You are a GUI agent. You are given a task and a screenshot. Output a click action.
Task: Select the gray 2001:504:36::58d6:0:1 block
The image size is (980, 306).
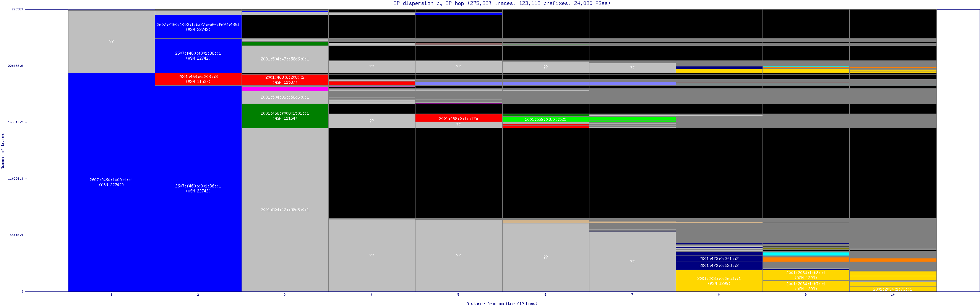click(x=285, y=97)
